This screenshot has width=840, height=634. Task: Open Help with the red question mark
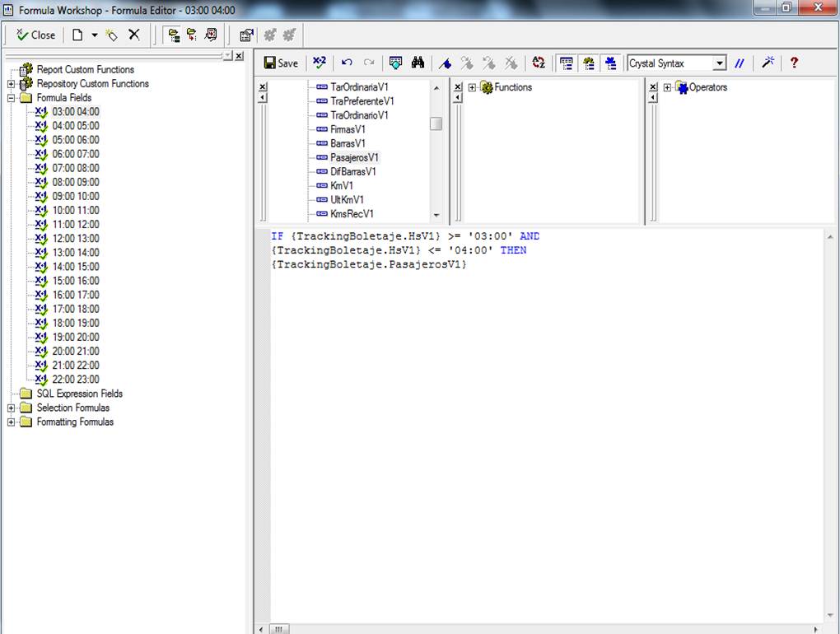click(794, 63)
